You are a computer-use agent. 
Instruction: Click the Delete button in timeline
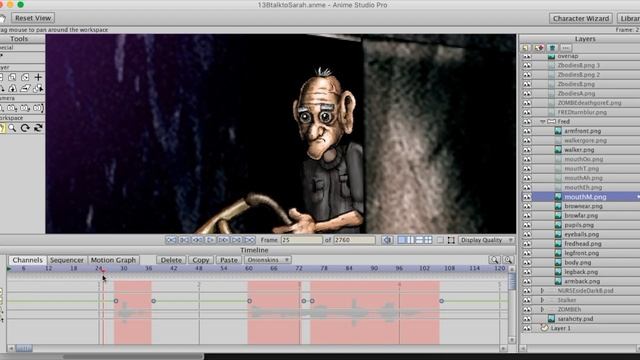coord(171,260)
